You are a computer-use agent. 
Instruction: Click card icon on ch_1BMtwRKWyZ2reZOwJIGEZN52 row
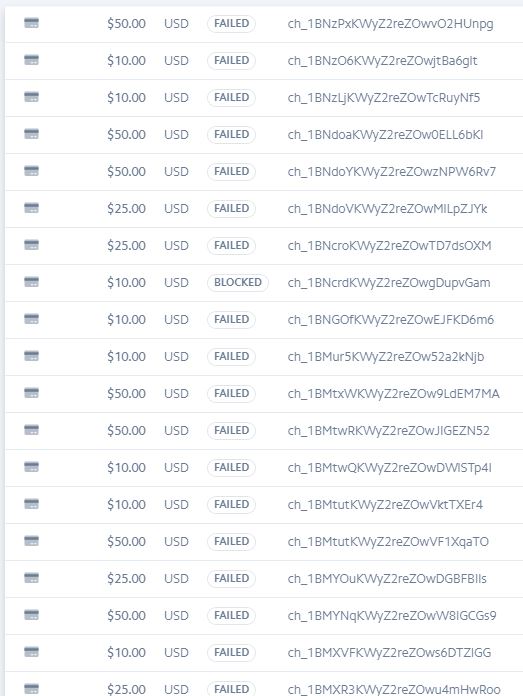pos(31,430)
